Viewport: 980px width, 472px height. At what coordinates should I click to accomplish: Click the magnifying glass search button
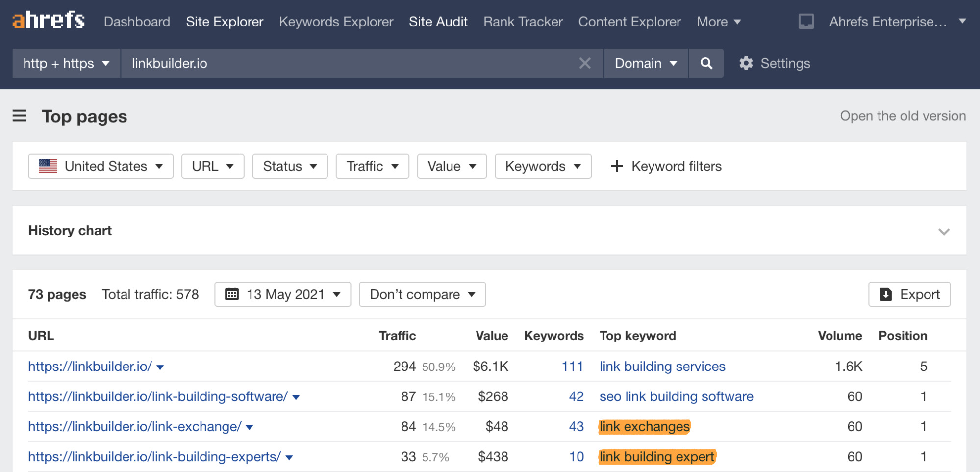click(706, 63)
